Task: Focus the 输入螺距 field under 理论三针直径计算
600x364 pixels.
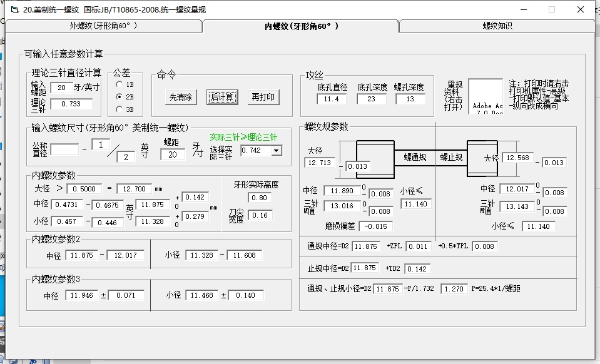Action: [61, 88]
